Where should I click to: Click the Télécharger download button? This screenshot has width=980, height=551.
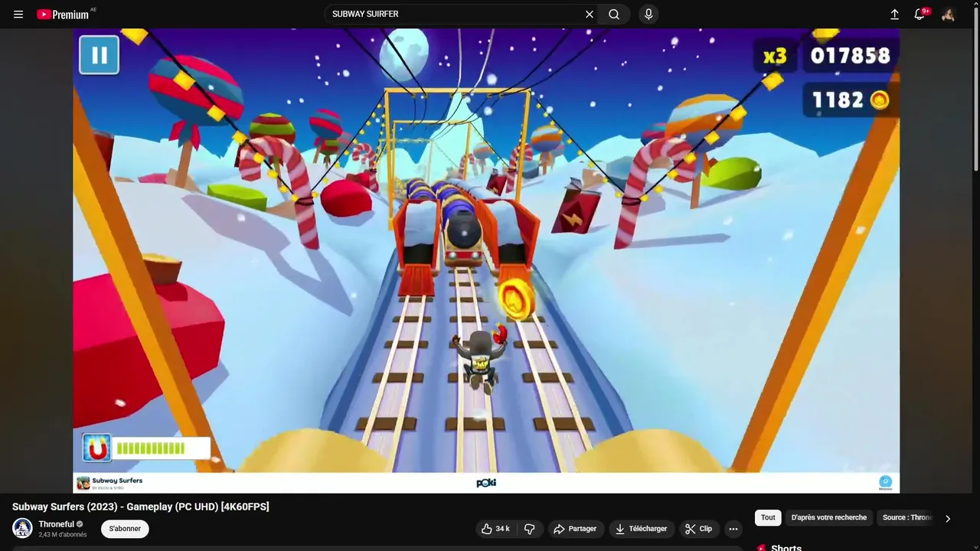(x=641, y=529)
